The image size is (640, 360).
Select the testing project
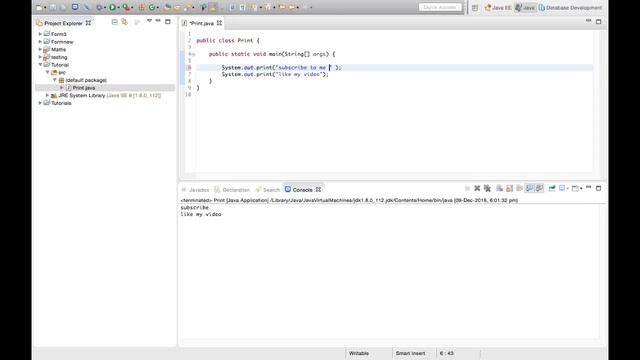(59, 57)
